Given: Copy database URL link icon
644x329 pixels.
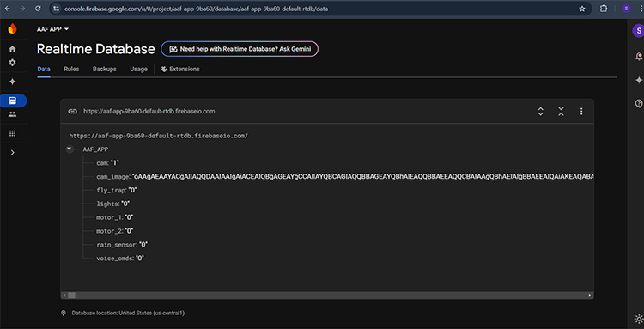Looking at the screenshot, I should (73, 112).
